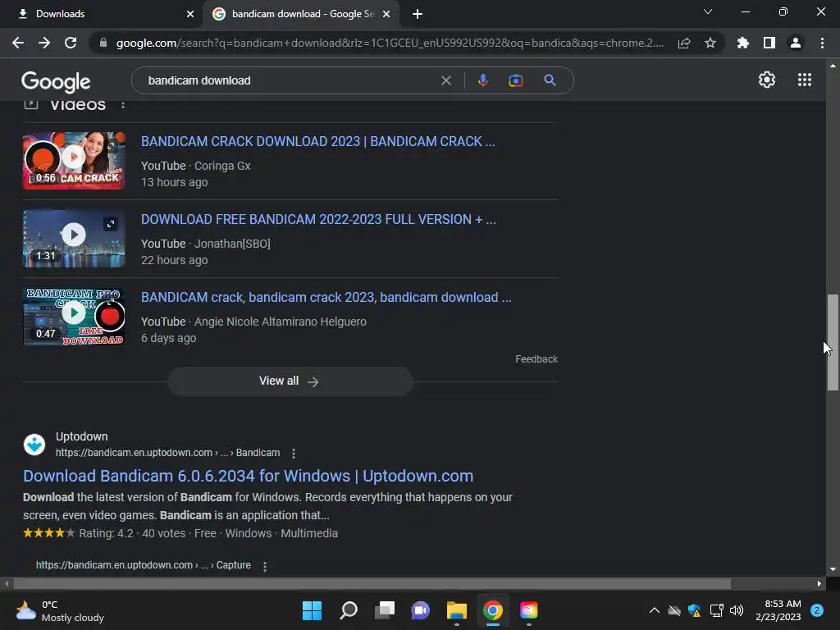This screenshot has width=840, height=630.
Task: Open Windows taskbar search
Action: (x=348, y=610)
